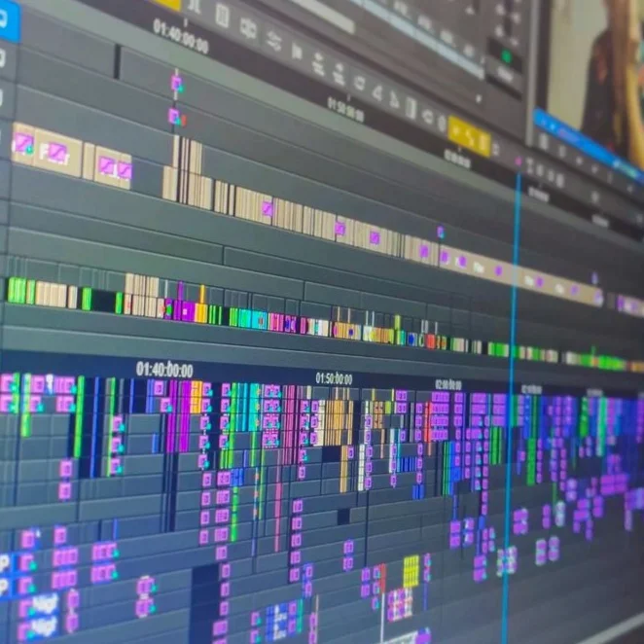
Task: Select the bright yellow clip in the lower tracks
Action: click(411, 571)
